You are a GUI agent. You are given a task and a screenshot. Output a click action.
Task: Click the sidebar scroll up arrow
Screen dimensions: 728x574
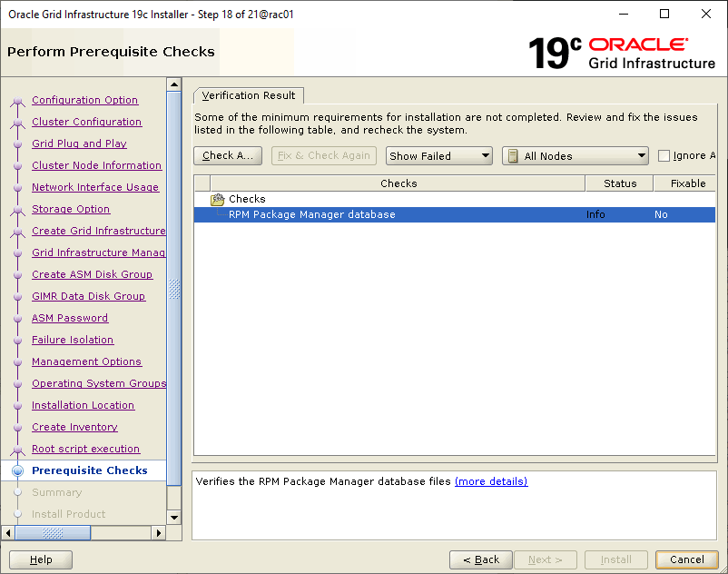174,84
